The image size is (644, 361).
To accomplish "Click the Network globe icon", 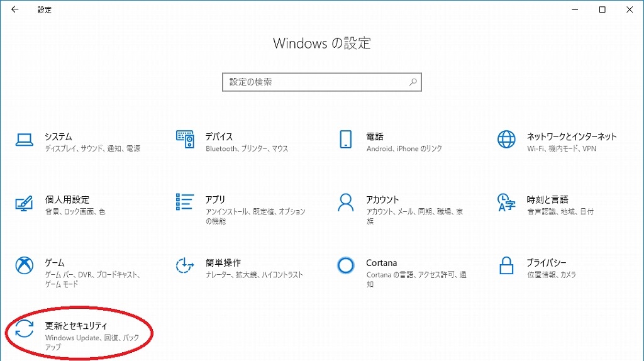I will (506, 139).
